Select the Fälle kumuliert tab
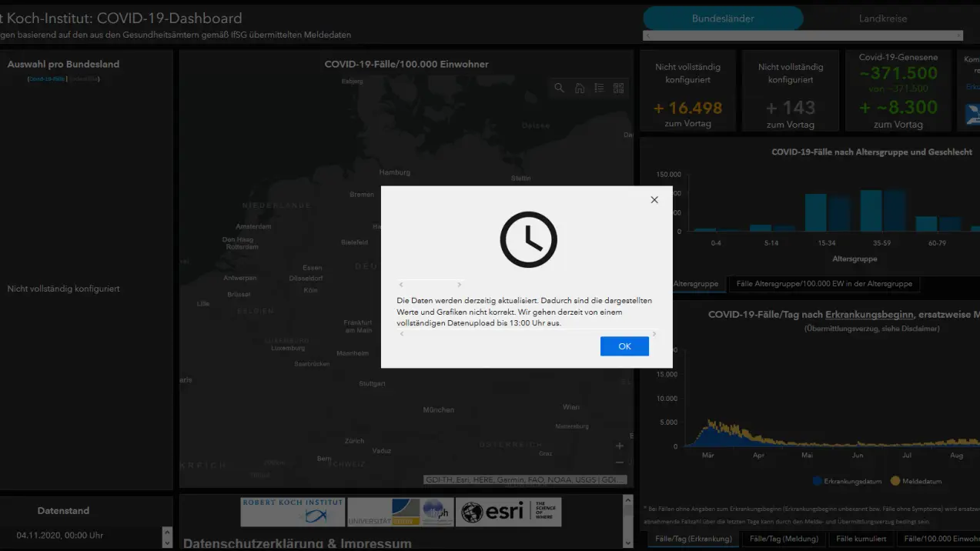This screenshot has height=551, width=980. (861, 539)
